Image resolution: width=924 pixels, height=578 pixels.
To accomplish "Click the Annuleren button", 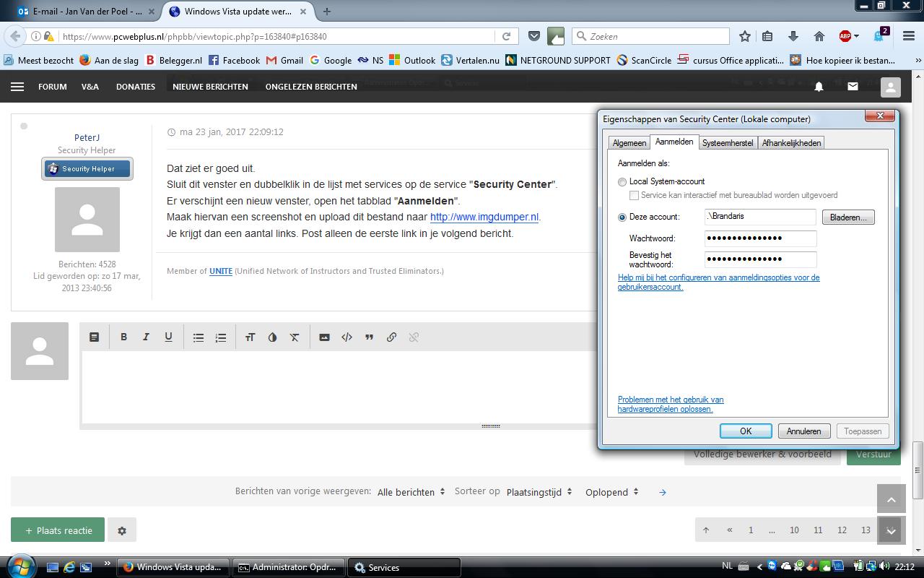I will pos(804,431).
